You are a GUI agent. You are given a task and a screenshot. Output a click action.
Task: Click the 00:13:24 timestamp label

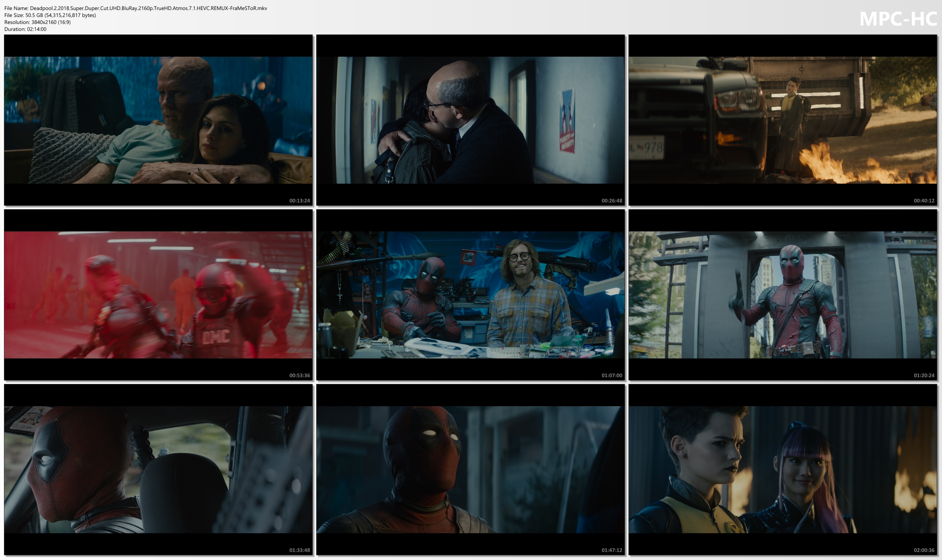pos(299,201)
